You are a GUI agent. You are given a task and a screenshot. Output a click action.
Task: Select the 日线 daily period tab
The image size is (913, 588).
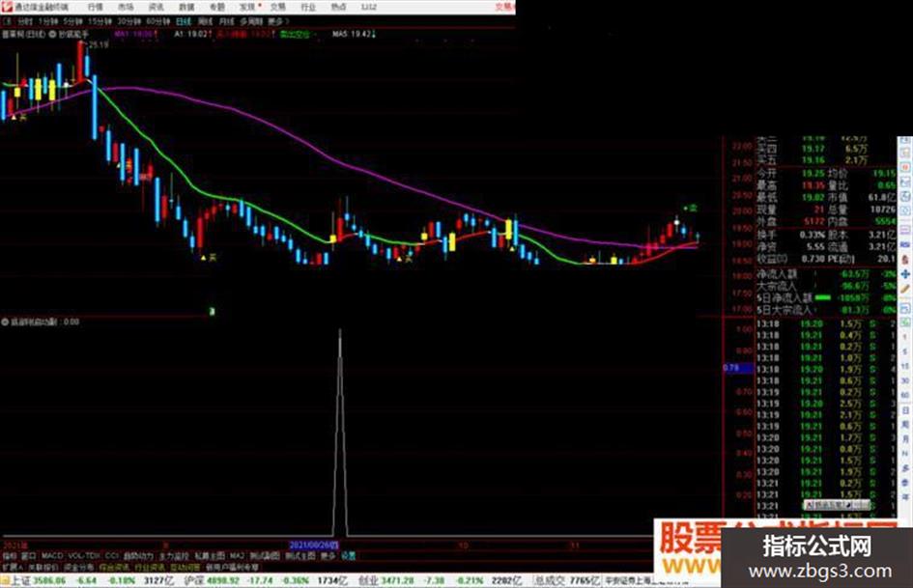coord(184,21)
